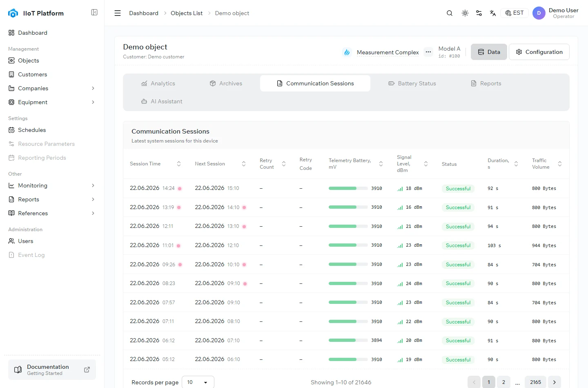Image resolution: width=588 pixels, height=388 pixels.
Task: Click battery bar in 06:12 session row
Action: pos(348,340)
